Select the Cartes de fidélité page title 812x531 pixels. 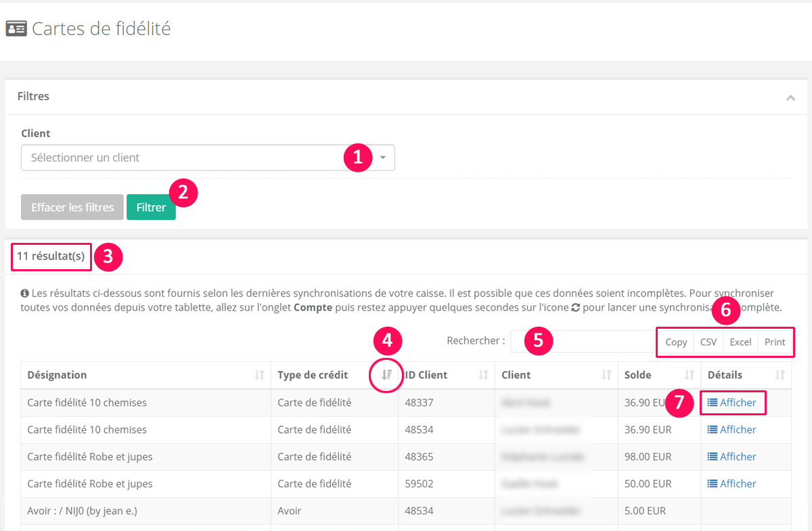click(101, 28)
